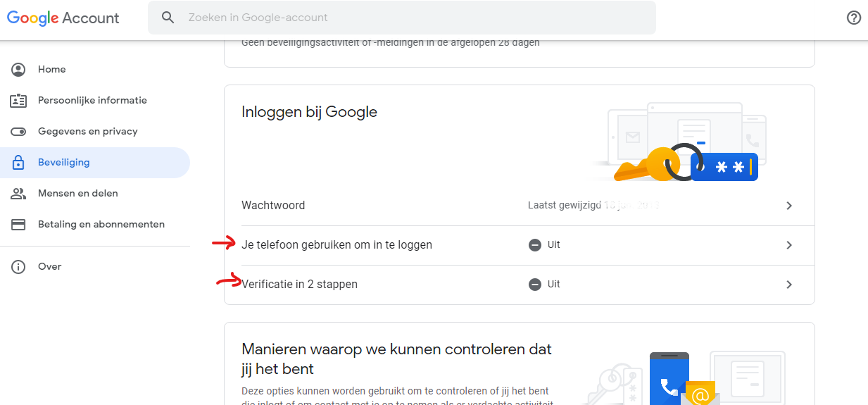
Task: Click the Betaling en abonnementen card icon
Action: [18, 225]
